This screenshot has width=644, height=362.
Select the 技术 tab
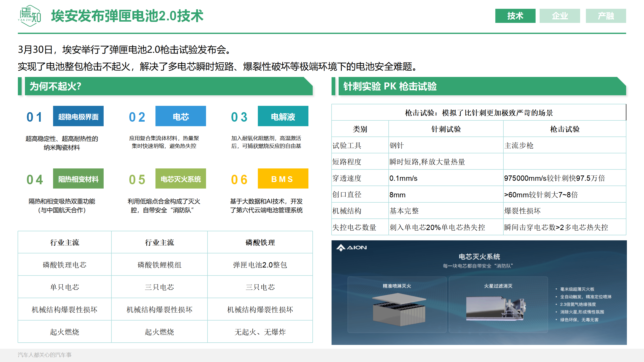click(x=515, y=16)
